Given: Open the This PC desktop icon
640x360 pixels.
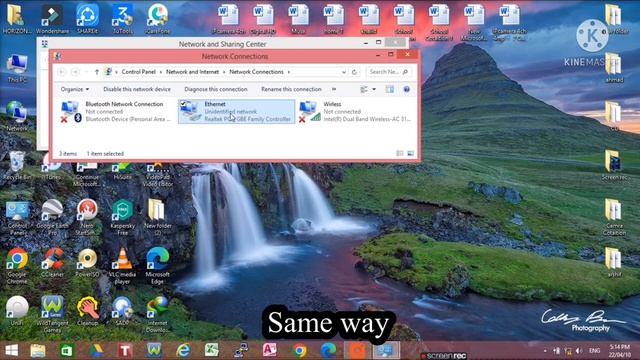Looking at the screenshot, I should tap(17, 69).
